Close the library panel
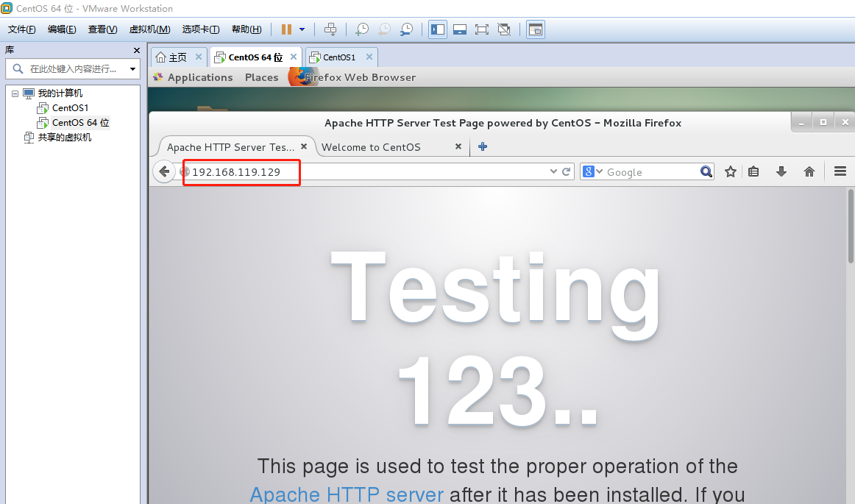Image resolution: width=855 pixels, height=504 pixels. [x=136, y=50]
